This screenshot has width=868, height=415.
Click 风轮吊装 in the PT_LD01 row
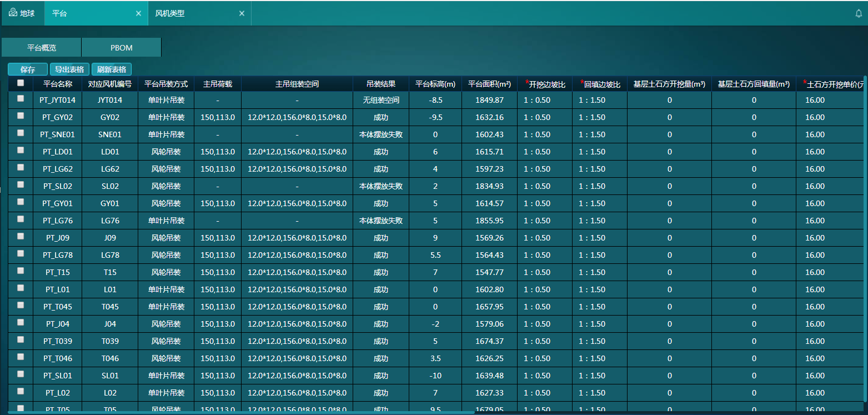166,152
